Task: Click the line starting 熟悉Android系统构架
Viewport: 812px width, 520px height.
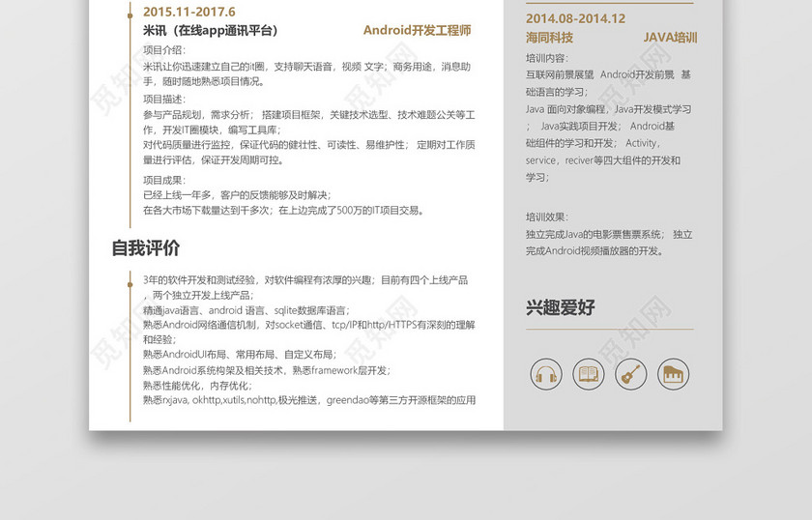Action: pos(267,370)
